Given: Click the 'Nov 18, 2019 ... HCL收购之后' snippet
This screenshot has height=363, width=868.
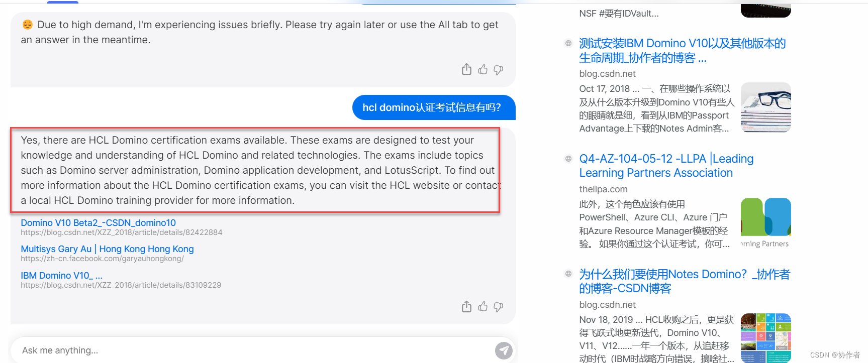Looking at the screenshot, I should (656, 339).
